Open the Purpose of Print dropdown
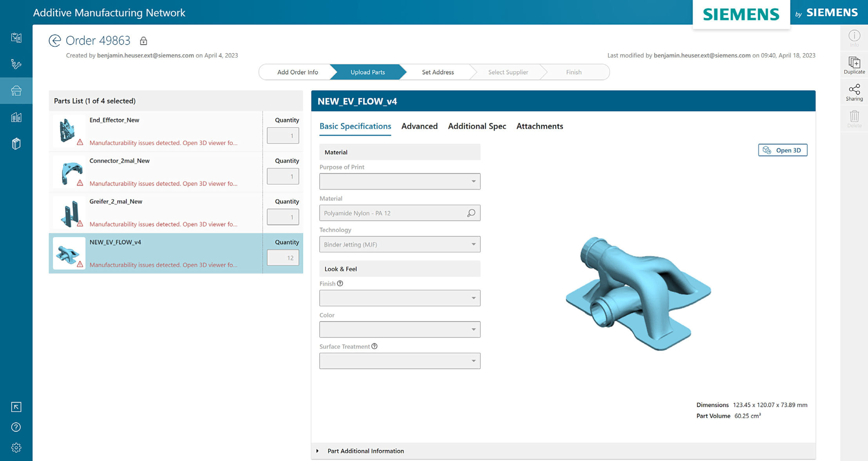The image size is (868, 461). [x=400, y=182]
